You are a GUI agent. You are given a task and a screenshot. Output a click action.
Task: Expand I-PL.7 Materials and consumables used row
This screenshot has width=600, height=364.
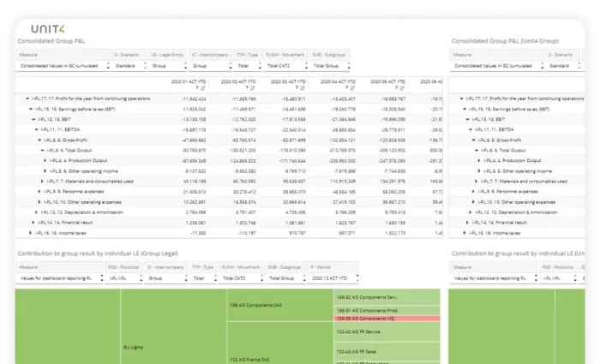tap(43, 182)
